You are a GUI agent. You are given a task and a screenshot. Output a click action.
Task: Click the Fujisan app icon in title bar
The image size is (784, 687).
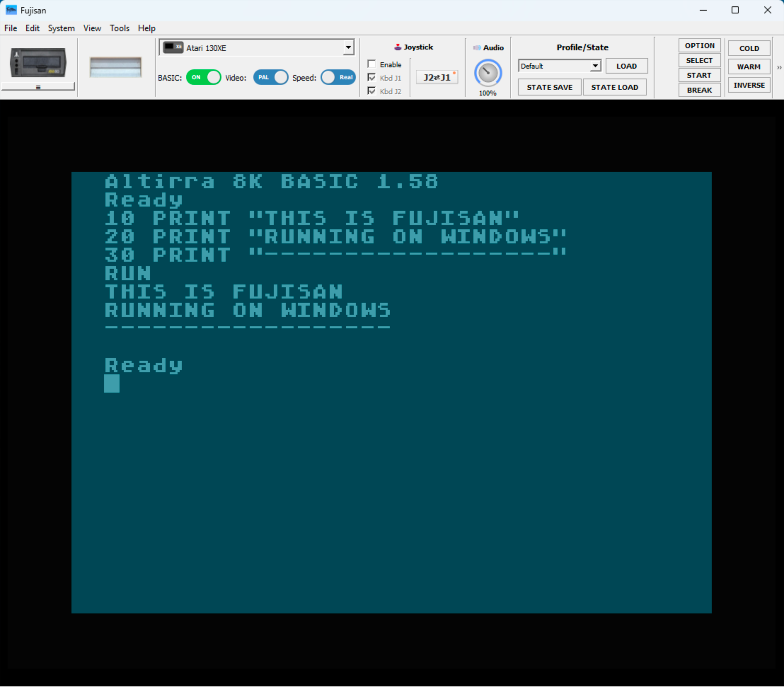point(11,10)
